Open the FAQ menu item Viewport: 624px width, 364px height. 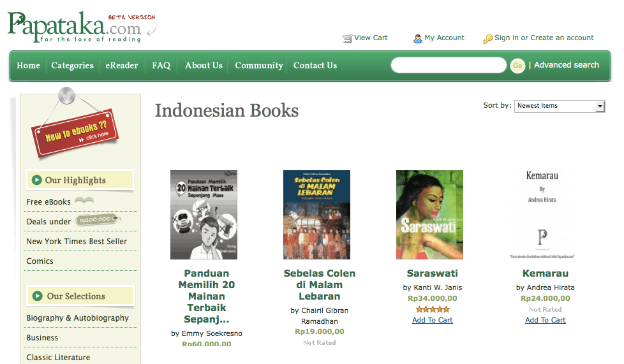pyautogui.click(x=161, y=65)
